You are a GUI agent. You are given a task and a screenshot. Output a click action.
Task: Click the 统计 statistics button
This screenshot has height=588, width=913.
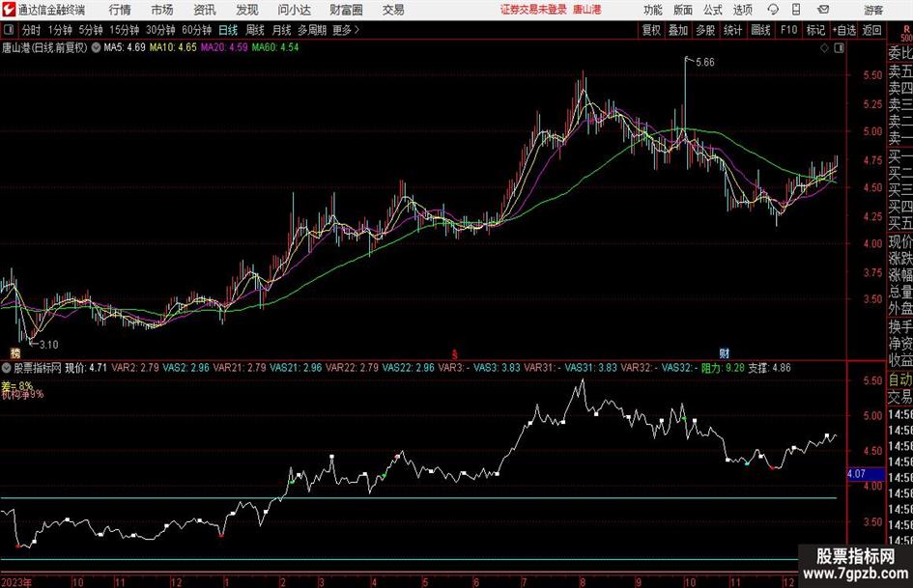click(732, 30)
